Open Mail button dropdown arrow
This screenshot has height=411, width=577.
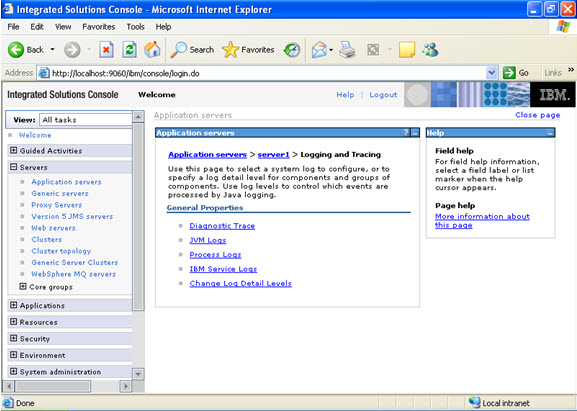coord(331,50)
